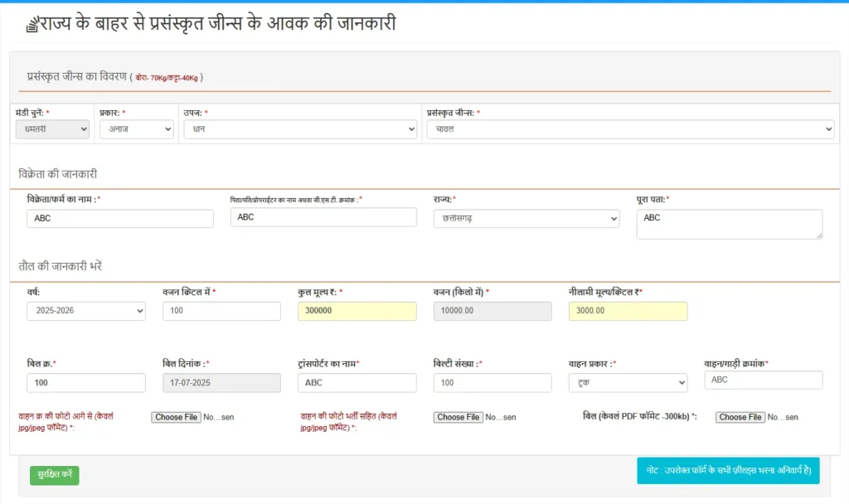The height and width of the screenshot is (504, 849).
Task: Click the blue note banner about mandatory fields
Action: 728,471
